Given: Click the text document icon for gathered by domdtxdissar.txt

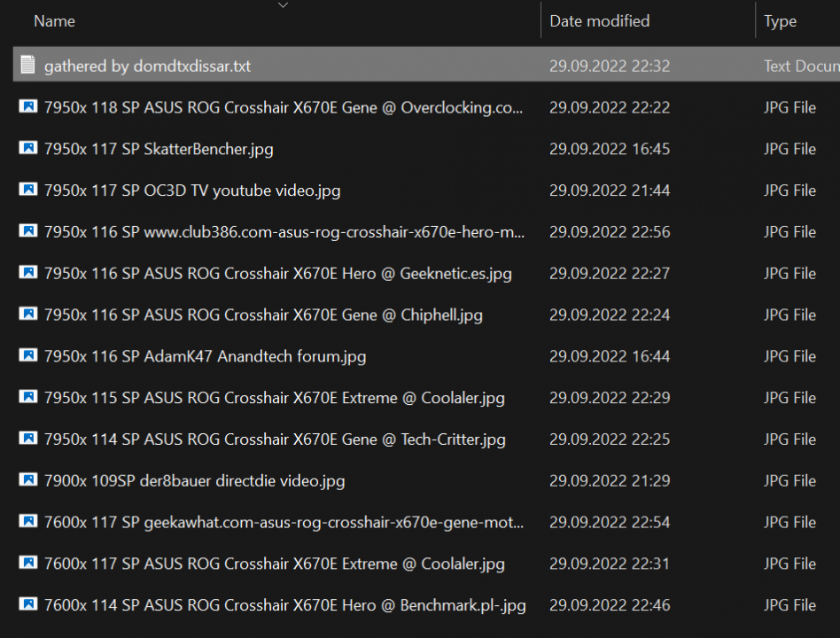Looking at the screenshot, I should click(x=27, y=65).
